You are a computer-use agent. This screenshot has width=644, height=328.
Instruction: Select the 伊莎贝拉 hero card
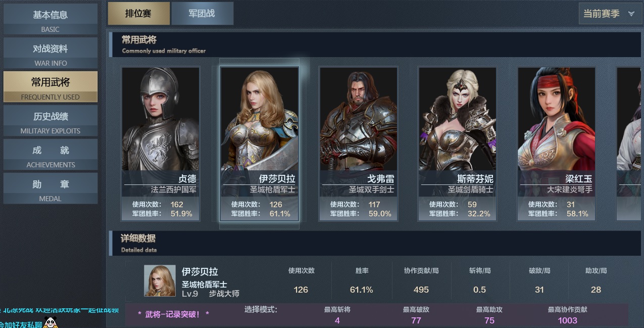pyautogui.click(x=259, y=144)
